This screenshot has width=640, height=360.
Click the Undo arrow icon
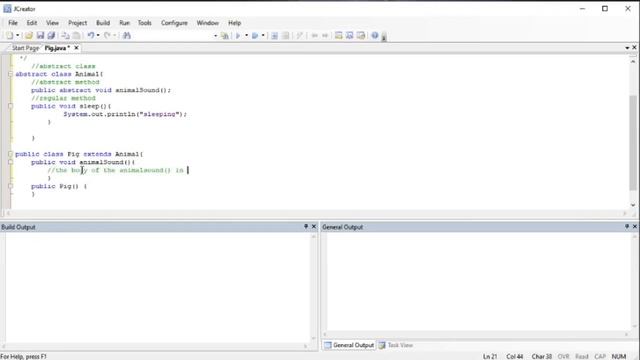tap(91, 36)
